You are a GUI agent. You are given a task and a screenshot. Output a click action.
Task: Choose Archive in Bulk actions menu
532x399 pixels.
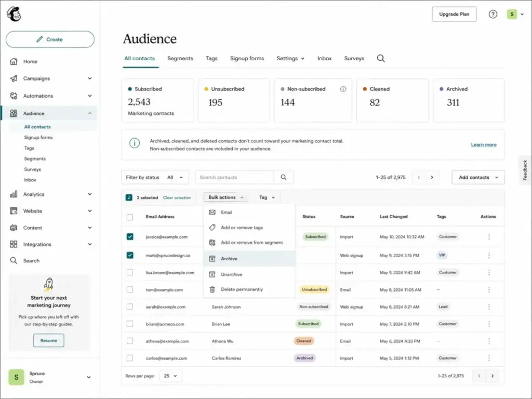(x=249, y=259)
